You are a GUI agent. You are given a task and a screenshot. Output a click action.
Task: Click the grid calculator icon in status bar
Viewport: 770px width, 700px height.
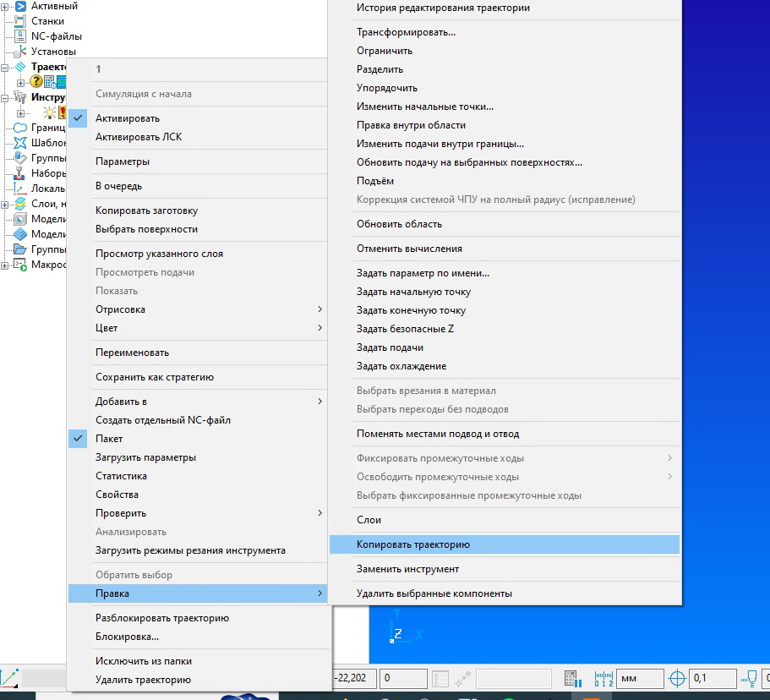point(573,679)
